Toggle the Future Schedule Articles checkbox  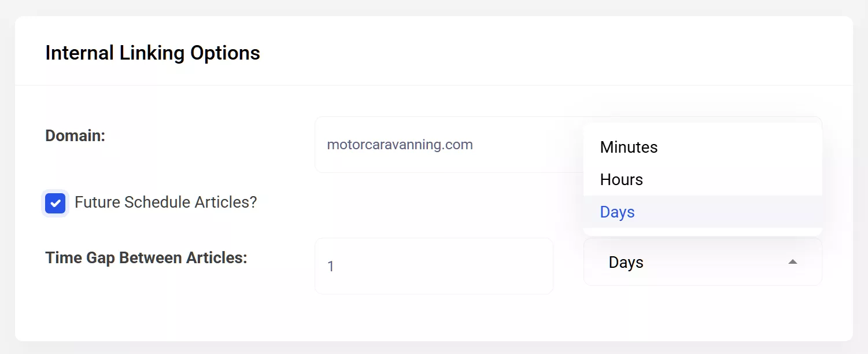[x=56, y=203]
